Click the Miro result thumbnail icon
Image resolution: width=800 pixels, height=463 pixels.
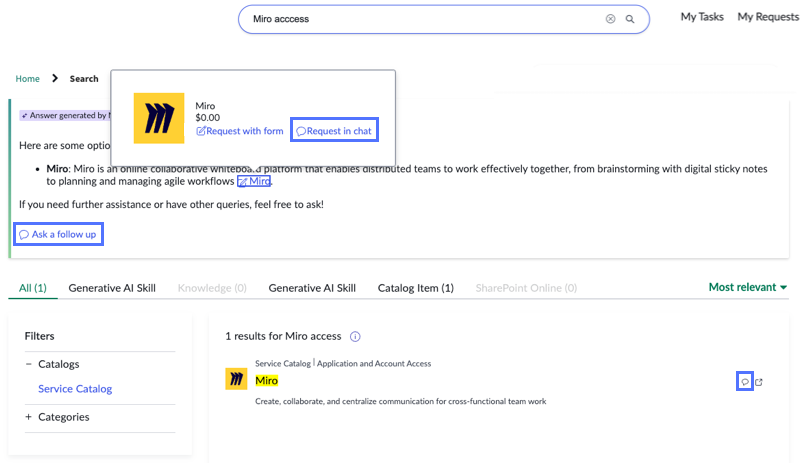coord(236,379)
